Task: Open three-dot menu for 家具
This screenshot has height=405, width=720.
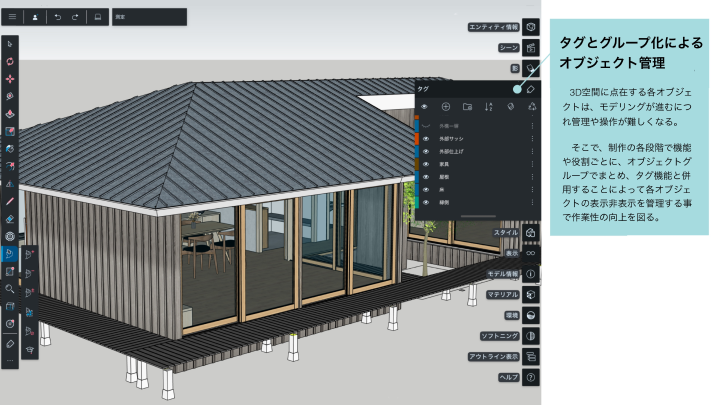Action: pos(533,164)
